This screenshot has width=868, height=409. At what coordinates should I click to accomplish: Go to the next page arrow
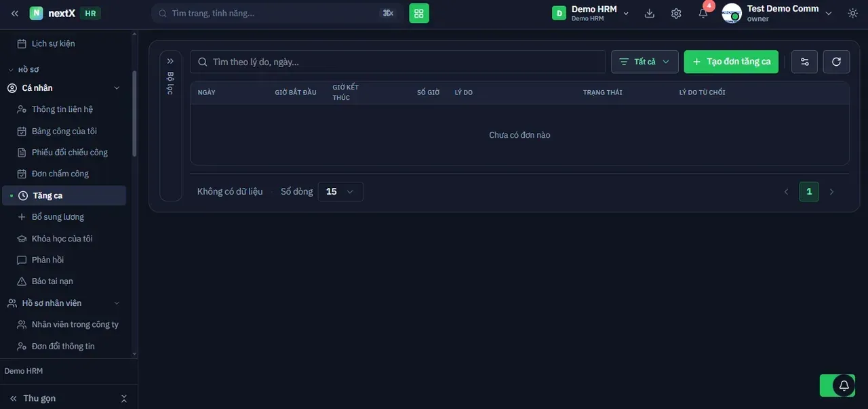coord(831,192)
